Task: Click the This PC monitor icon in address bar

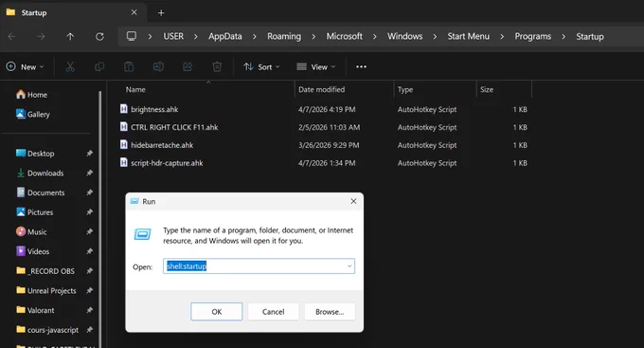Action: 132,36
